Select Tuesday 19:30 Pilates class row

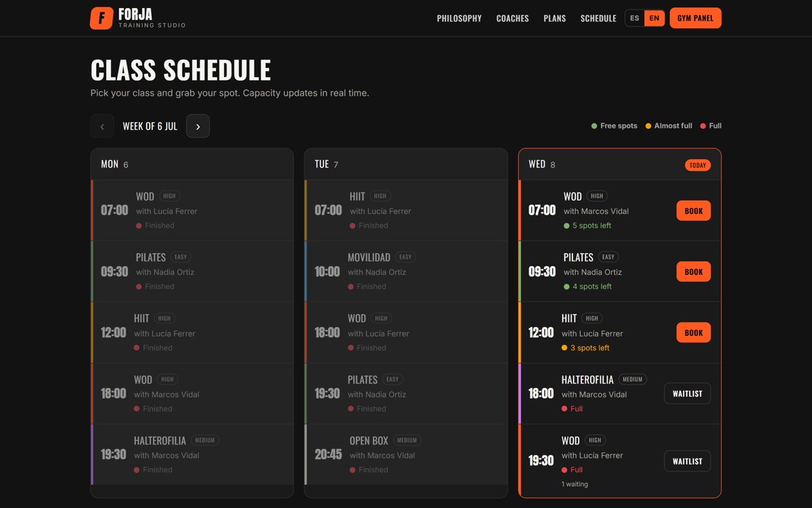[406, 394]
